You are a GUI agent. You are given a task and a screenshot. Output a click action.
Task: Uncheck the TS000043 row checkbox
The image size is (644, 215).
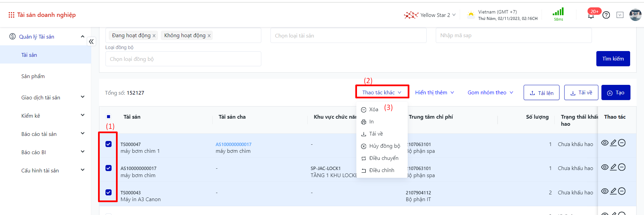click(x=109, y=192)
